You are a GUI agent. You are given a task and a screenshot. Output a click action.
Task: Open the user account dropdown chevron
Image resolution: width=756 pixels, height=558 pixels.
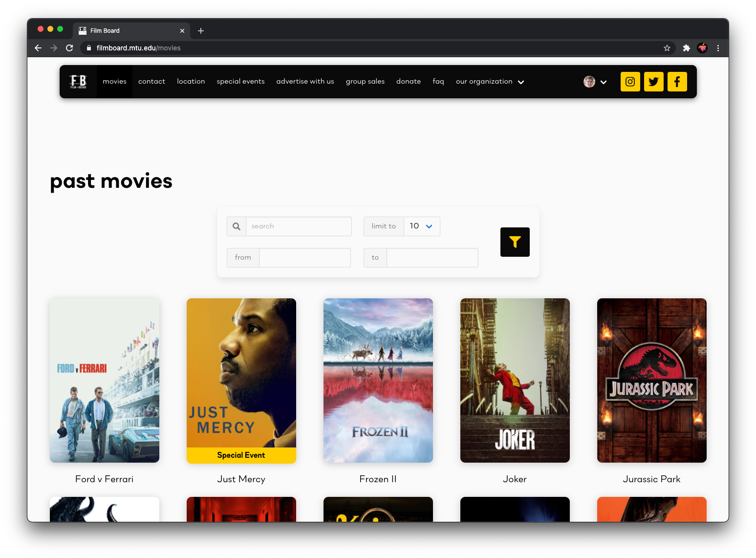[604, 82]
